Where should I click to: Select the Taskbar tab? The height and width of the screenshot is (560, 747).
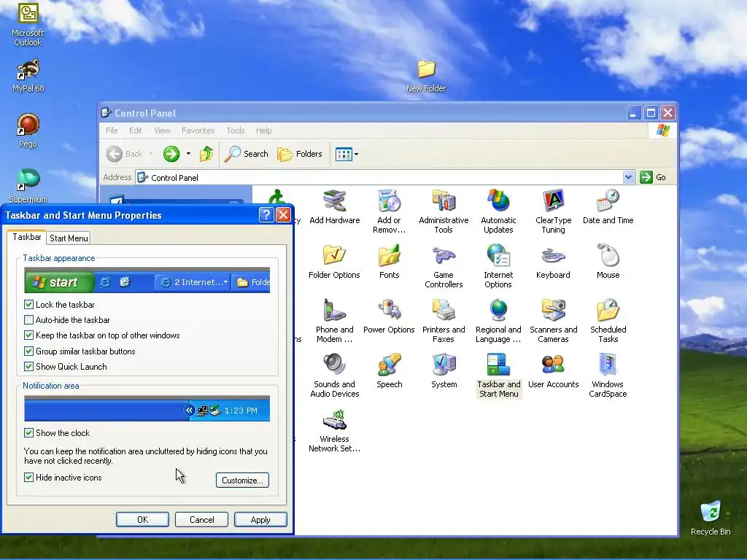(x=27, y=237)
